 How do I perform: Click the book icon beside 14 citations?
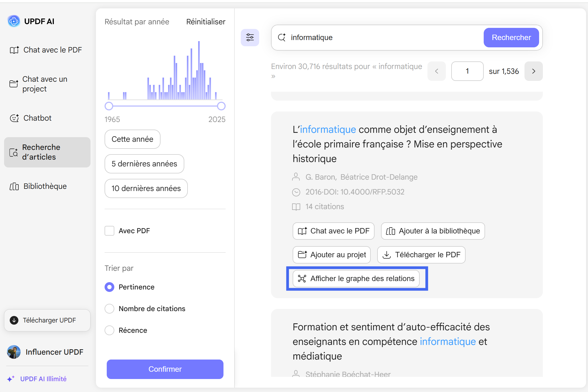click(296, 207)
